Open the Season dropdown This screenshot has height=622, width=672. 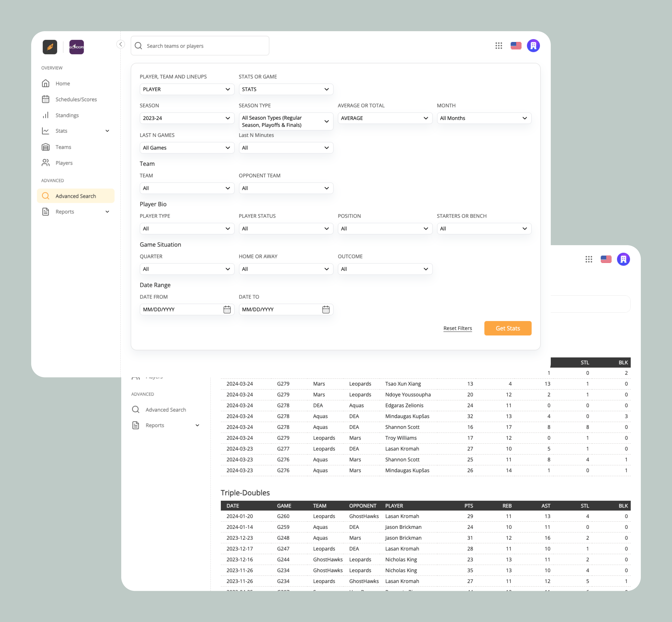pyautogui.click(x=187, y=118)
